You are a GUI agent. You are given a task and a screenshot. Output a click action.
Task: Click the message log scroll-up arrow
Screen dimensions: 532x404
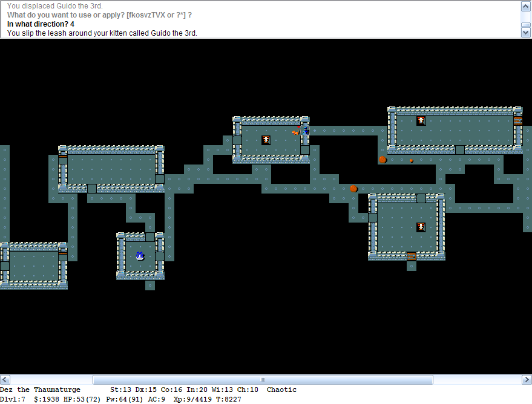click(525, 6)
